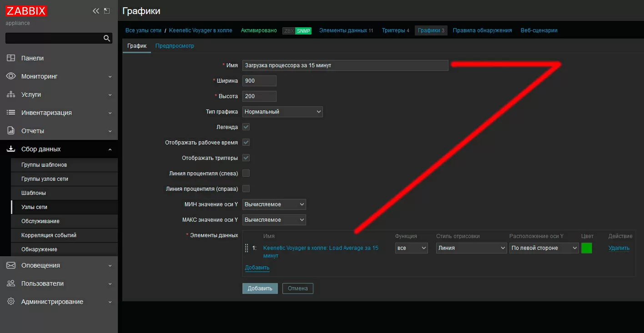
Task: Click the Мониторинг eye icon
Action: pos(11,76)
